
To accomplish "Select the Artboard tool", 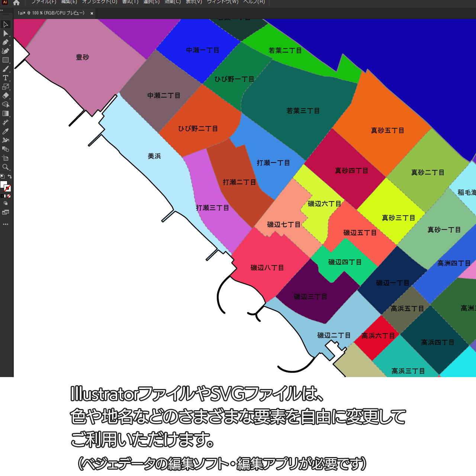I will [x=6, y=158].
